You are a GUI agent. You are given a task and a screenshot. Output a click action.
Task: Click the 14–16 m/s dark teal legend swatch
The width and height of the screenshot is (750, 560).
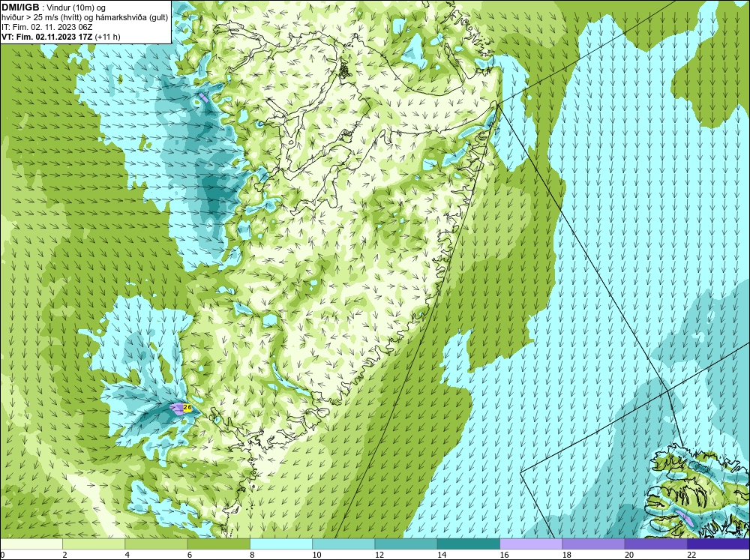pos(469,544)
